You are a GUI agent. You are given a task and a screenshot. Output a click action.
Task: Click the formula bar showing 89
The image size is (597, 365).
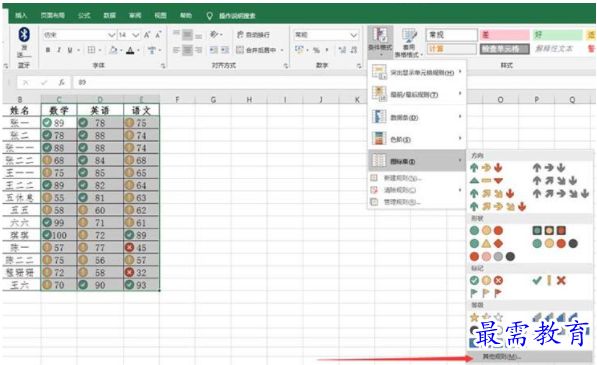pos(219,82)
